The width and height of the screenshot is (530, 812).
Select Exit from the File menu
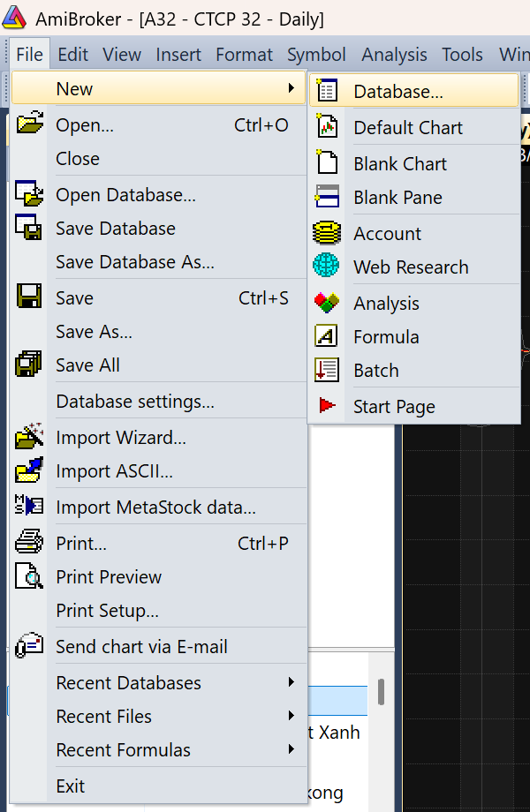(158, 786)
